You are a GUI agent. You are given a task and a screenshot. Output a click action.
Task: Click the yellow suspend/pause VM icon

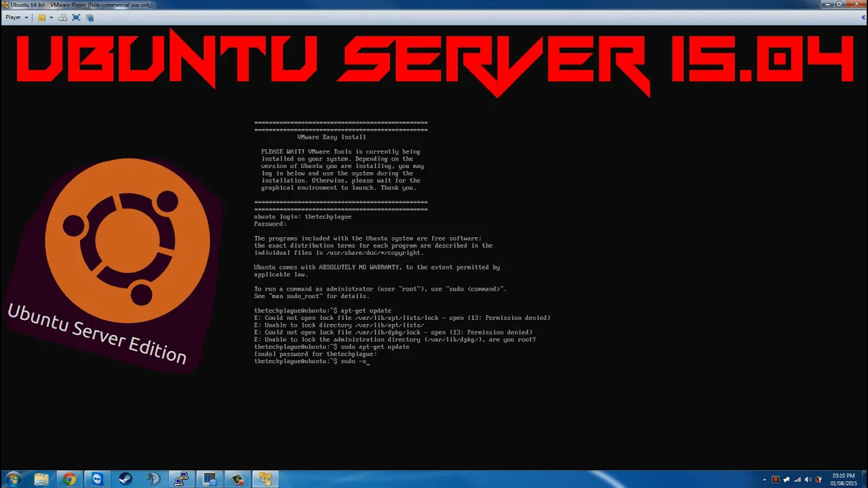tap(41, 18)
